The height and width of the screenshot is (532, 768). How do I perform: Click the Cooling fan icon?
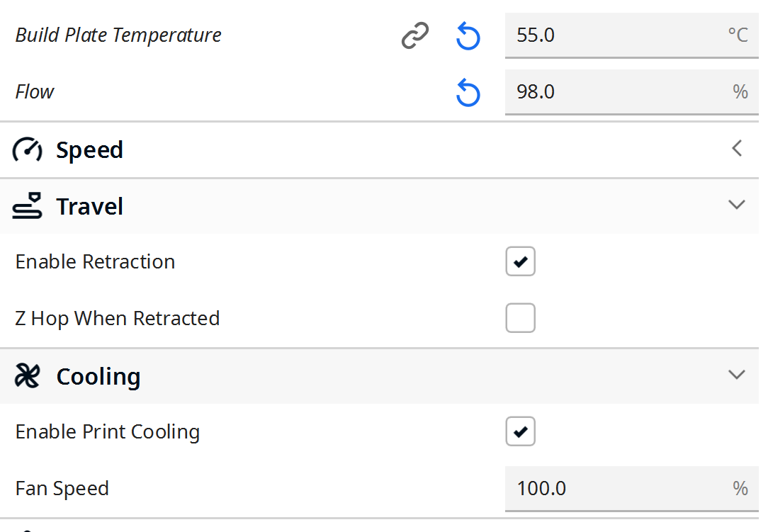pyautogui.click(x=28, y=376)
